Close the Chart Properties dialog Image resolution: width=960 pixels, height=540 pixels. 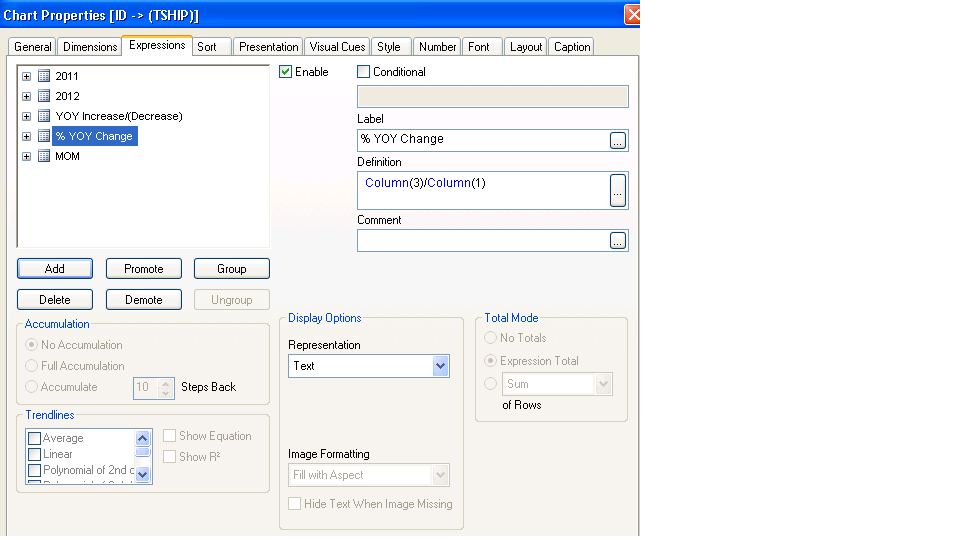tap(632, 15)
